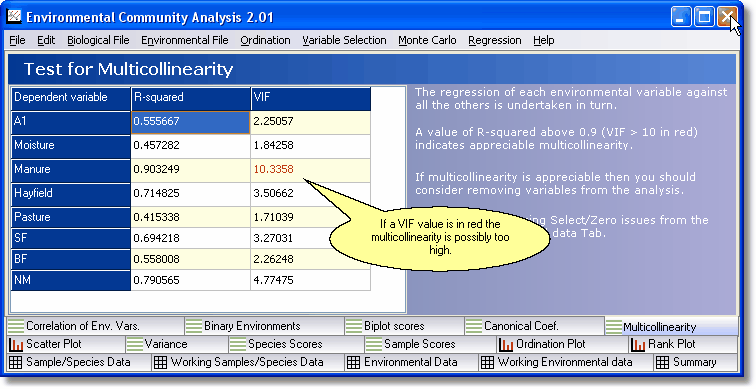The image size is (756, 389).
Task: Open the Biological File menu
Action: click(98, 40)
